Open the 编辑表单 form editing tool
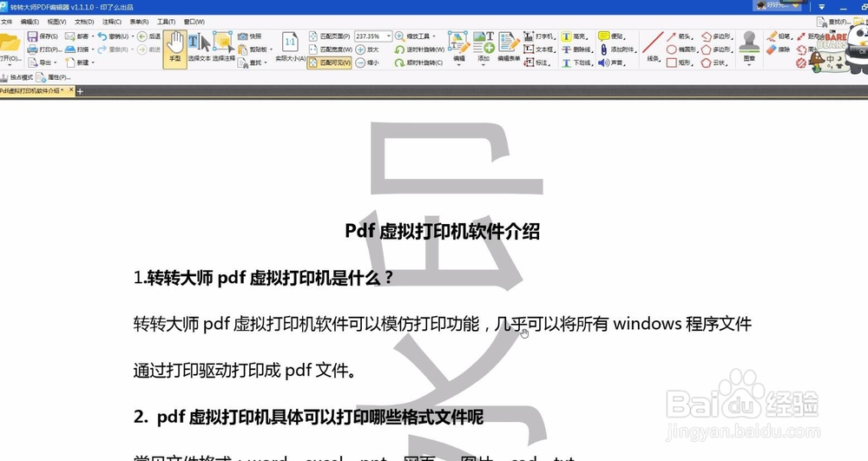This screenshot has height=461, width=868. 509,47
